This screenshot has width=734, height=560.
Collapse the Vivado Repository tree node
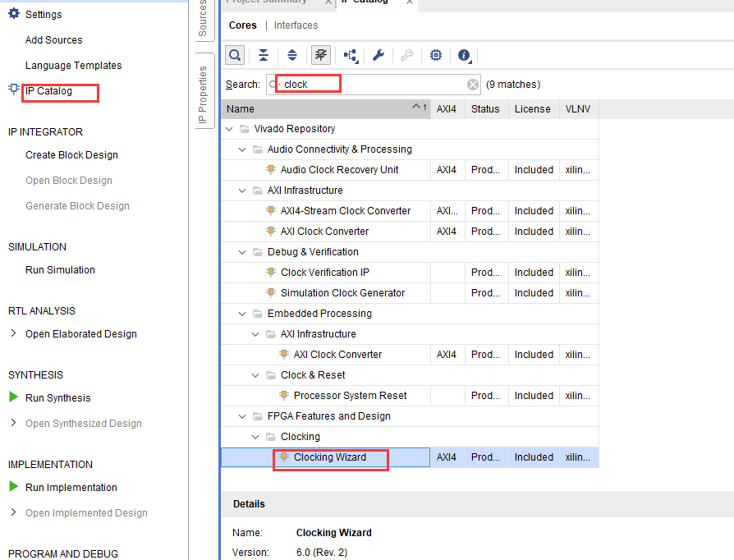(229, 129)
